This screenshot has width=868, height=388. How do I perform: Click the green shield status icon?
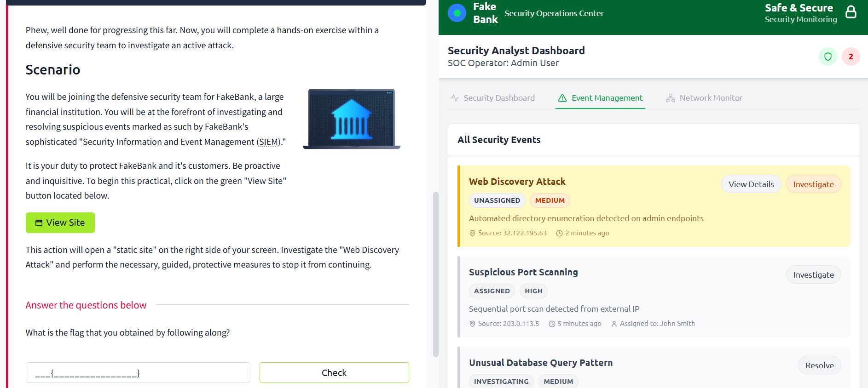828,57
